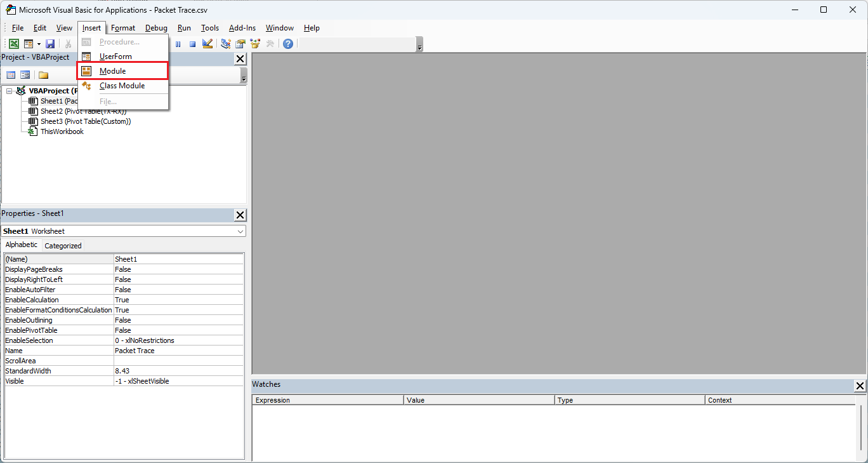868x463 pixels.
Task: Open the Object Browser toolbar icon
Action: [x=255, y=44]
